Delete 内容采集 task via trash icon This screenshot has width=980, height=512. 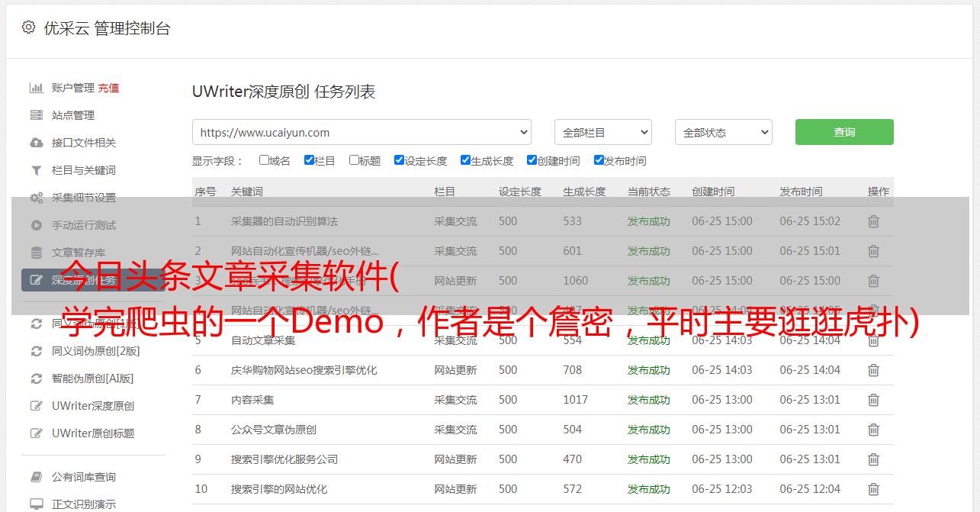874,400
